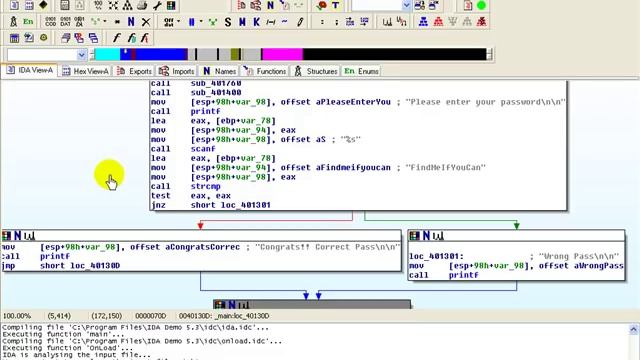Click the strcmp call in disassembly
Screen dimensions: 640x360
tap(205, 186)
